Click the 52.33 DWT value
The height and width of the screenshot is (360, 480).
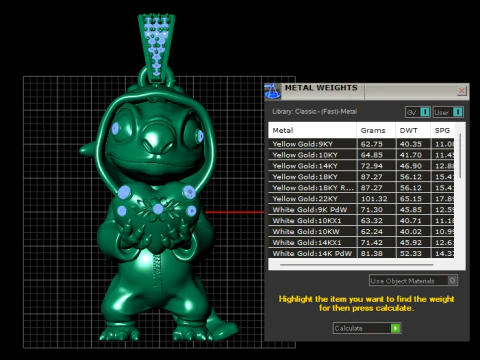coord(411,253)
